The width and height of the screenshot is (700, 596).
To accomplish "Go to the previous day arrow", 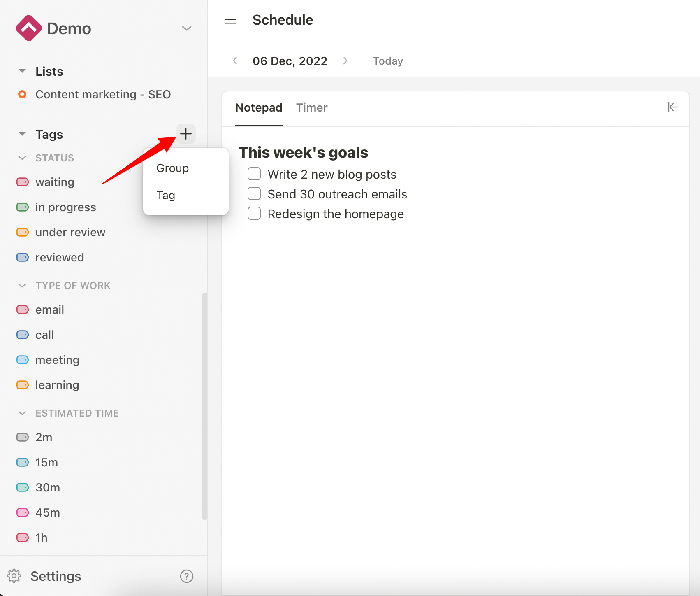I will pyautogui.click(x=235, y=61).
